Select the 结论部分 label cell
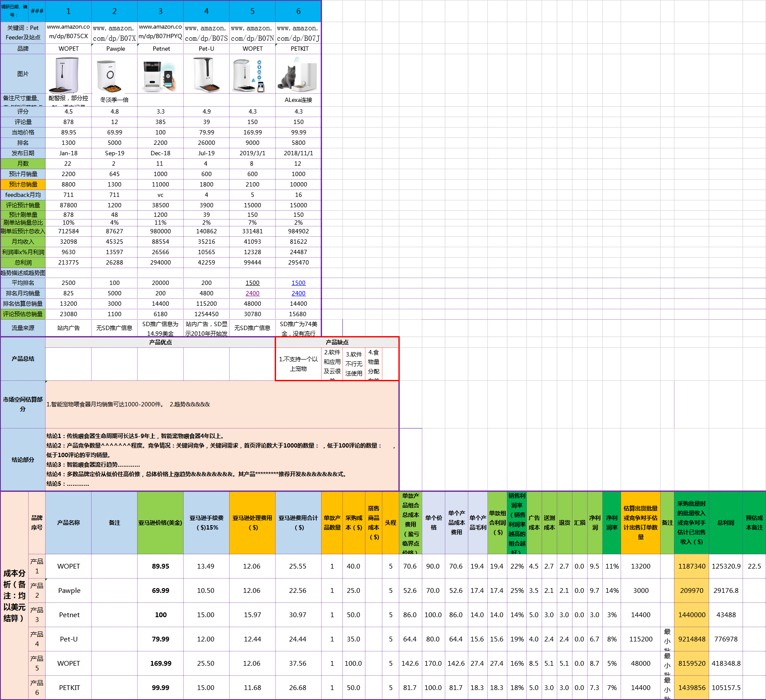 click(x=23, y=460)
